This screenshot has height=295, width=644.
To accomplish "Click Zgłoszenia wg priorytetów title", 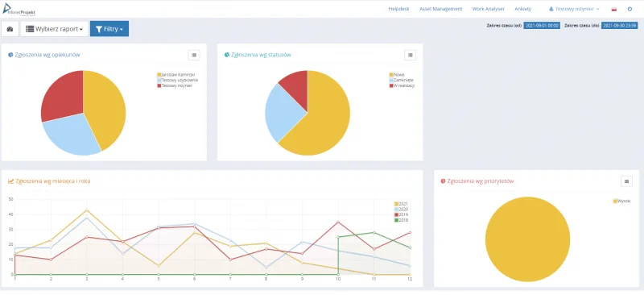I will coord(481,181).
